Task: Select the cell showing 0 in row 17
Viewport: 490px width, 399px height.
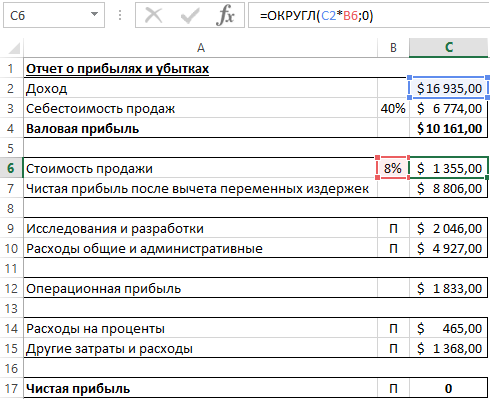Action: pyautogui.click(x=449, y=388)
